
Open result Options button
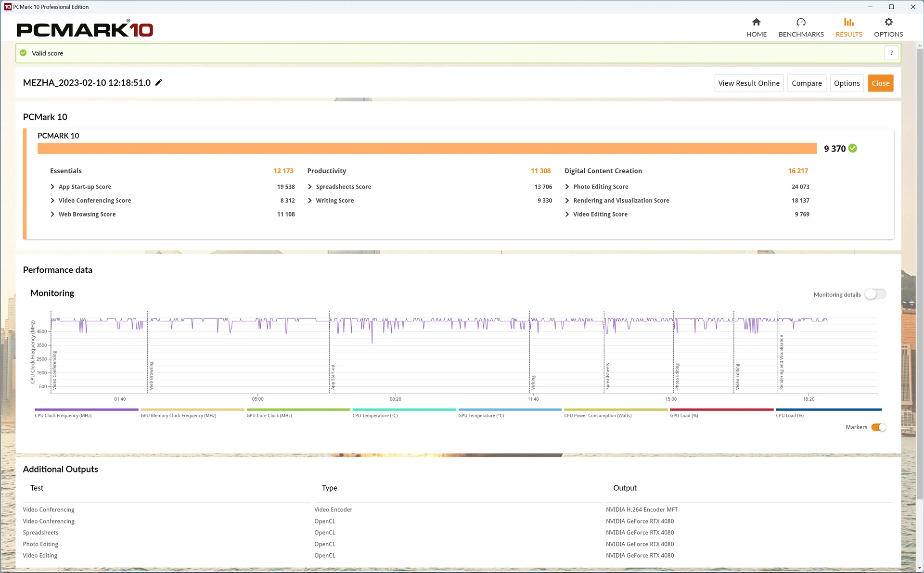click(847, 83)
